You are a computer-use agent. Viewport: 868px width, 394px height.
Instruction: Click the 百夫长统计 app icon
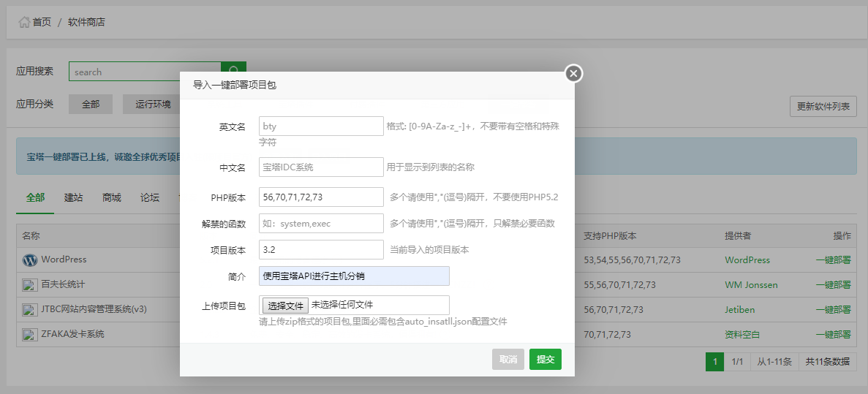coord(30,285)
